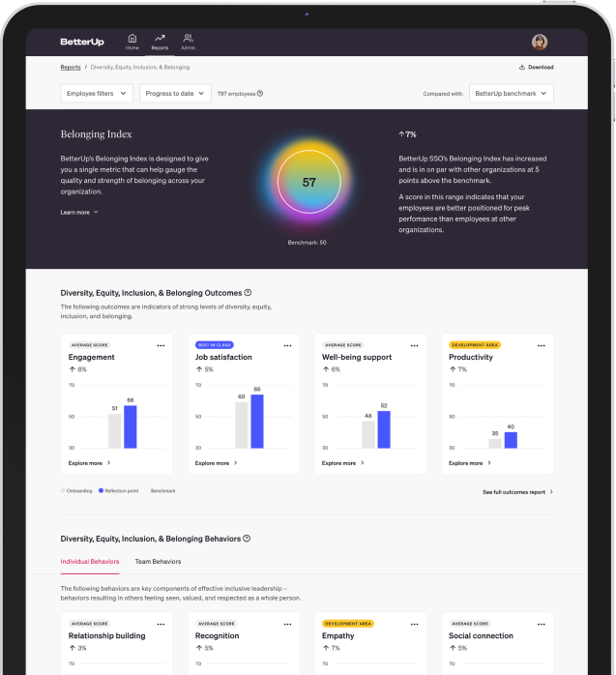Click the Productivity card title
Viewport: 616px width, 675px height.
coord(471,357)
